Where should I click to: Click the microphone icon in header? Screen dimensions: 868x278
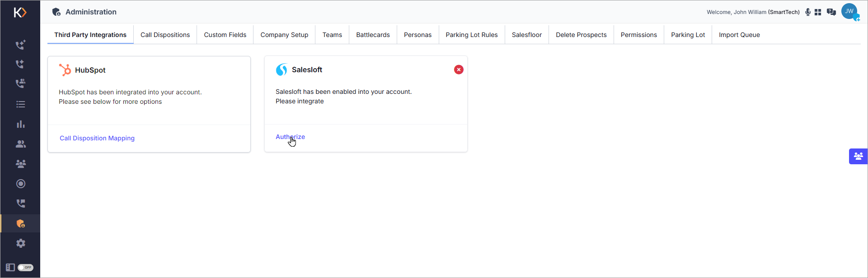[x=808, y=12]
